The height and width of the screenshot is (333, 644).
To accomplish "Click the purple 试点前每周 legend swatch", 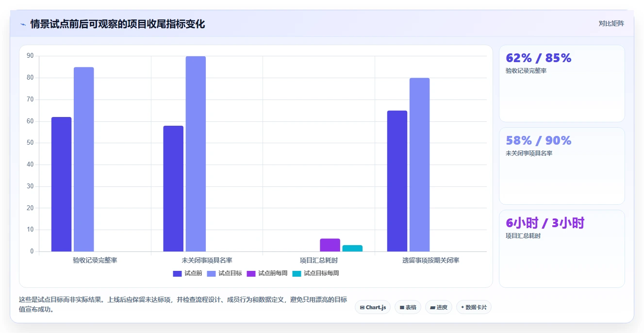I will (x=251, y=273).
